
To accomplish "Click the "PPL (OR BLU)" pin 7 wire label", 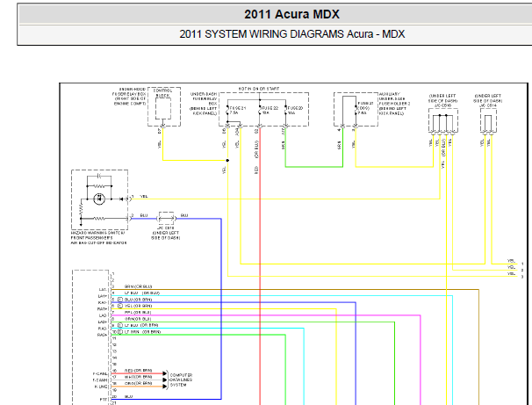I will pyautogui.click(x=138, y=313).
